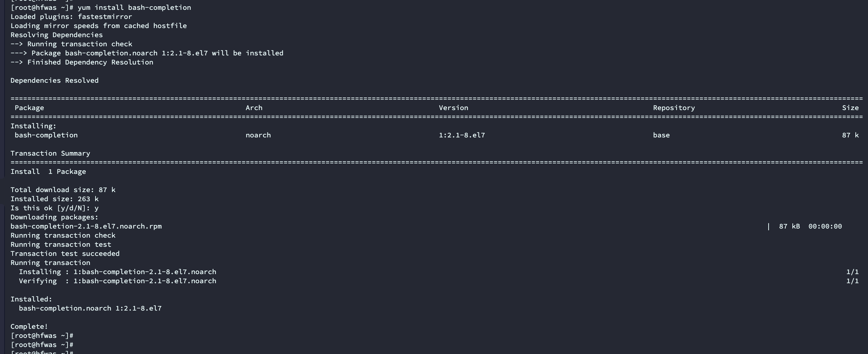
Task: Click "noarch" value in the Arch column
Action: tap(258, 135)
